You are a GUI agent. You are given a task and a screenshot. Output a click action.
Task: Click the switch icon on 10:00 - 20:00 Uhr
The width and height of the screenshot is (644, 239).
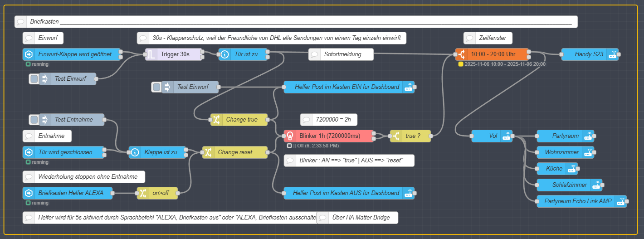(x=461, y=54)
